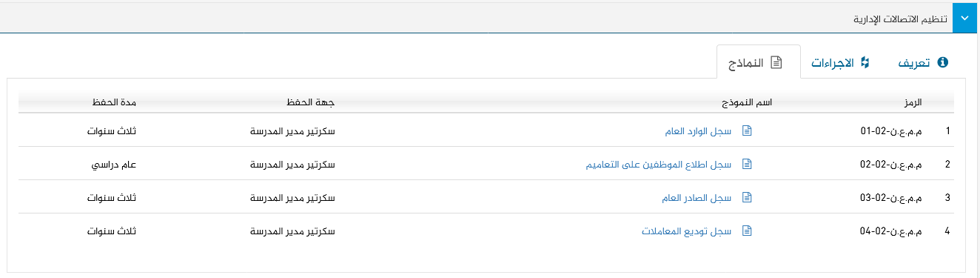Click document icon next to سجل الصادر العام
This screenshot has width=980, height=278.
[747, 197]
